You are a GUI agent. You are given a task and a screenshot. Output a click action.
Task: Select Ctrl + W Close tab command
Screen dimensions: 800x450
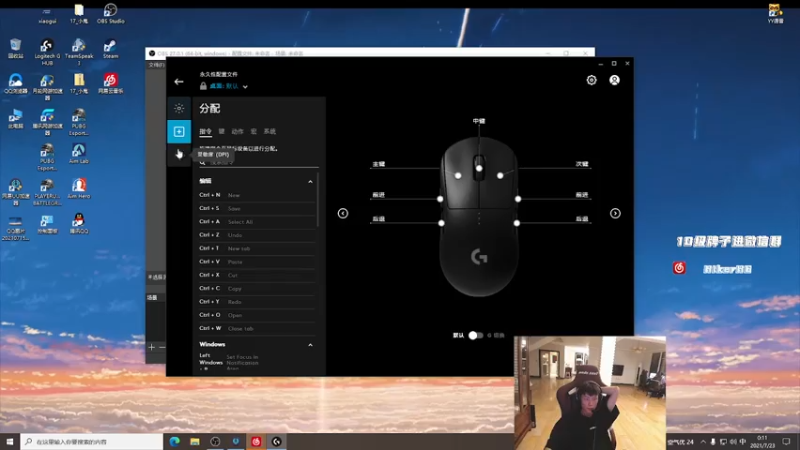[x=257, y=328]
